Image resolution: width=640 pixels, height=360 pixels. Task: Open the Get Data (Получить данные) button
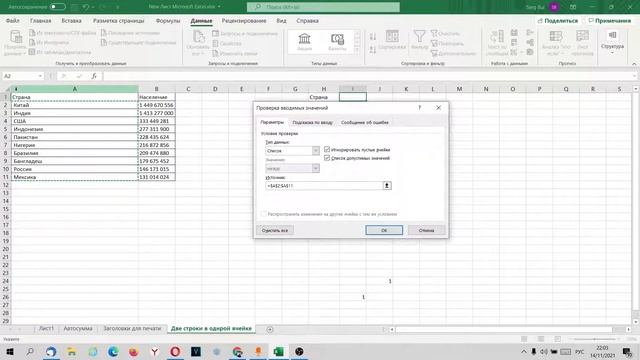16,42
